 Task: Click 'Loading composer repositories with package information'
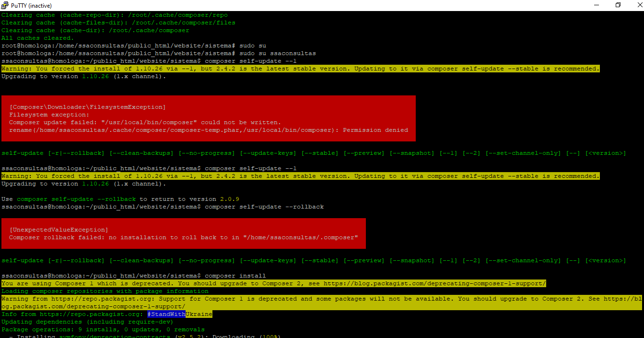coord(105,291)
